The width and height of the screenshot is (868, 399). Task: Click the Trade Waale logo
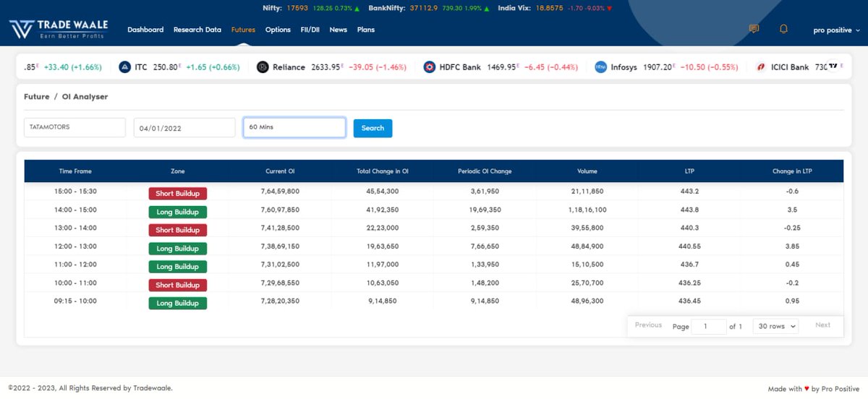coord(58,29)
